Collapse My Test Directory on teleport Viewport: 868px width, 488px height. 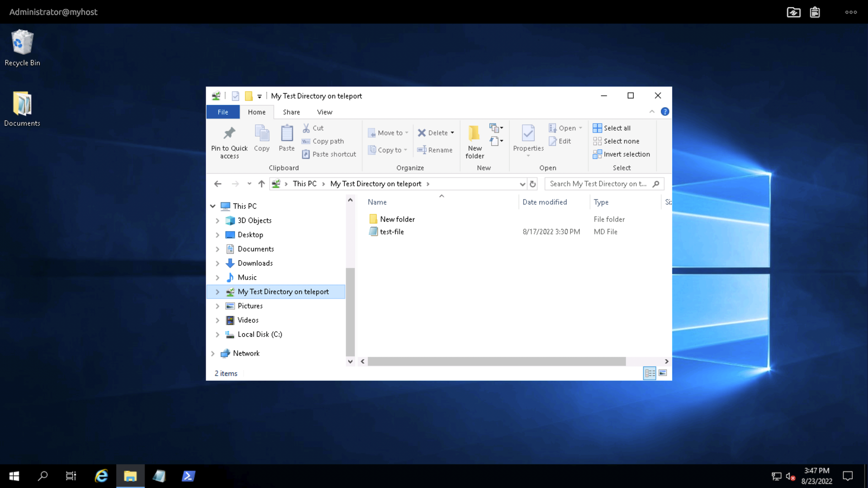point(218,291)
